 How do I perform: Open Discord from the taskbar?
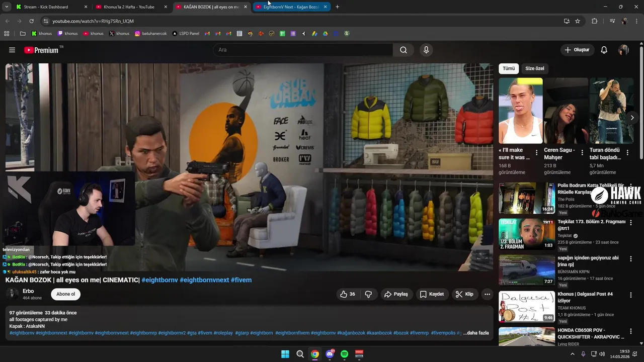pyautogui.click(x=330, y=354)
